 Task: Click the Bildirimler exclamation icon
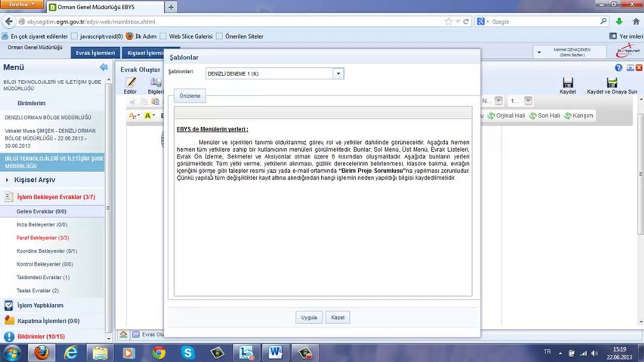point(9,336)
